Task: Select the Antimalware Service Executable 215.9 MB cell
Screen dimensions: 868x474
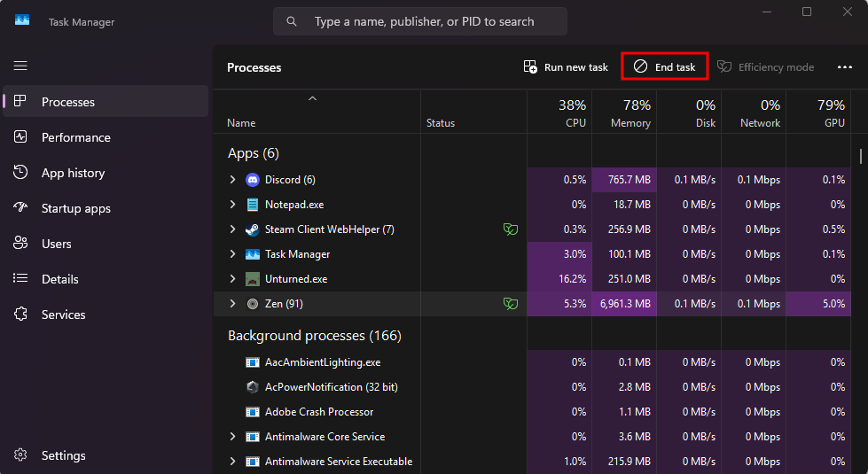Action: (x=624, y=462)
